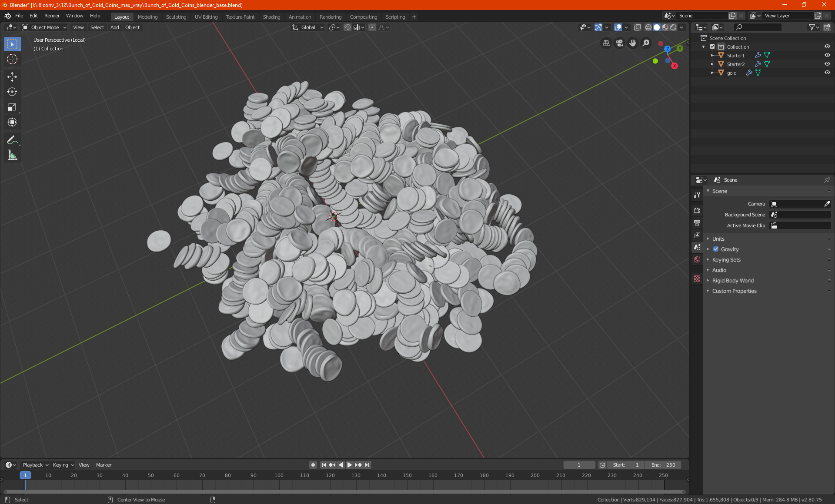Open the Playback dropdown in timeline

35,465
